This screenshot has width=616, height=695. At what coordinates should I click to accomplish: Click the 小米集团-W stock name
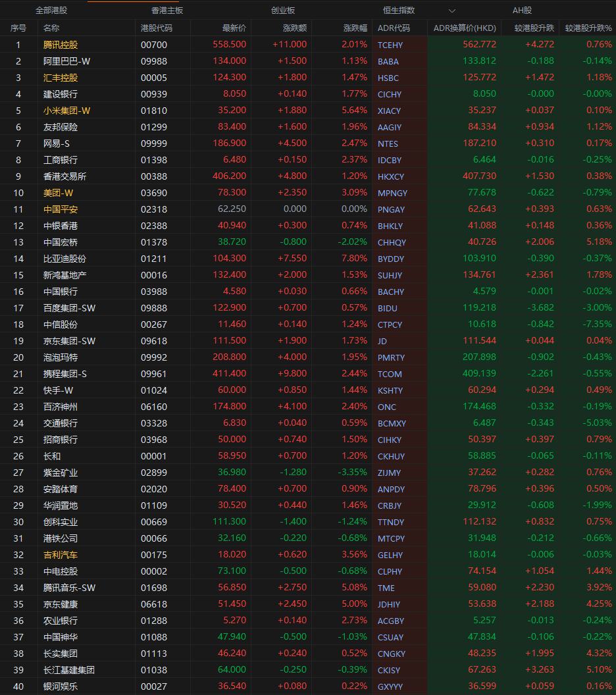66,111
